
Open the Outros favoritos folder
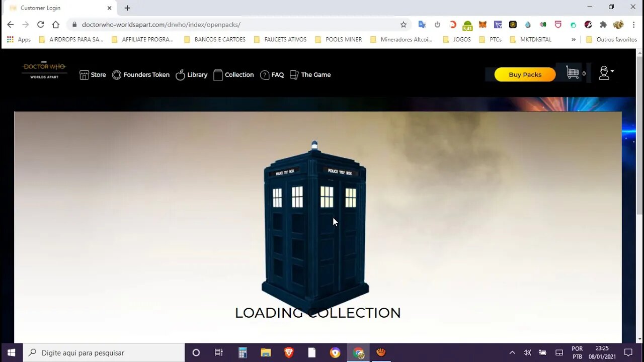click(611, 39)
